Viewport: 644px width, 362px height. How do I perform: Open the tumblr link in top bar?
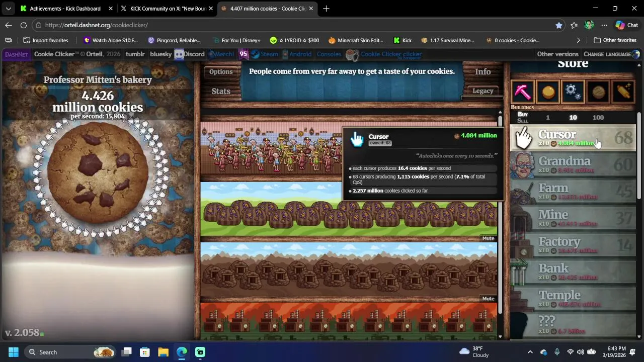[x=135, y=54]
